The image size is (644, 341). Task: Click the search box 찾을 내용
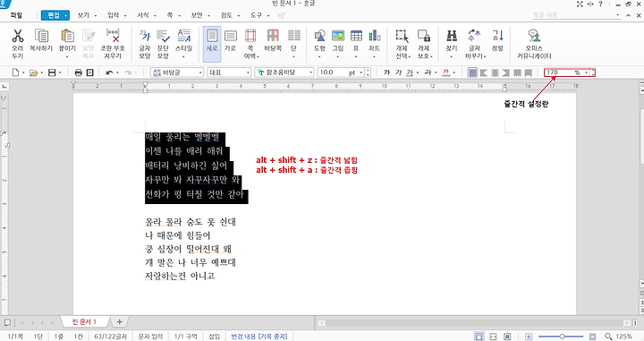click(x=577, y=15)
